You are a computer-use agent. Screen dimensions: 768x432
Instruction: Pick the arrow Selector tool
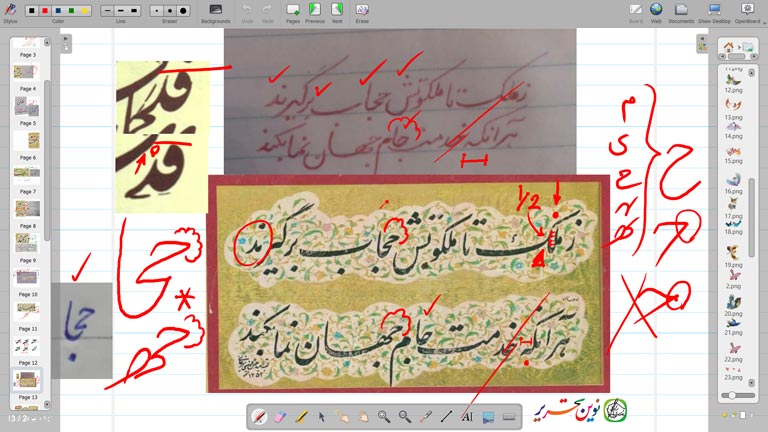tap(322, 415)
